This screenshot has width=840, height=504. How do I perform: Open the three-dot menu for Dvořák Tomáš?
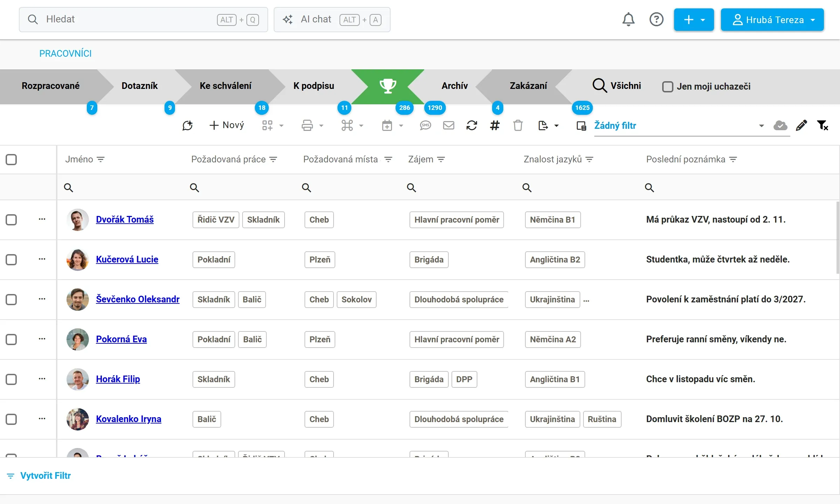42,219
